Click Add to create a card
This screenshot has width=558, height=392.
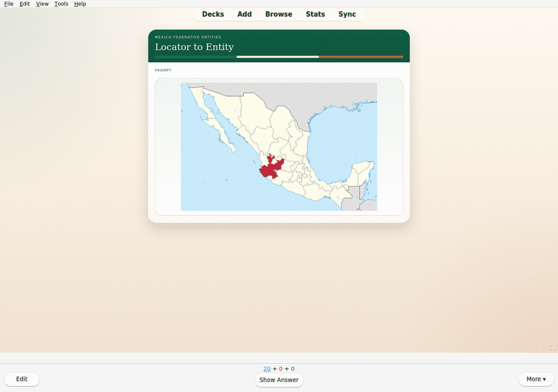(244, 14)
